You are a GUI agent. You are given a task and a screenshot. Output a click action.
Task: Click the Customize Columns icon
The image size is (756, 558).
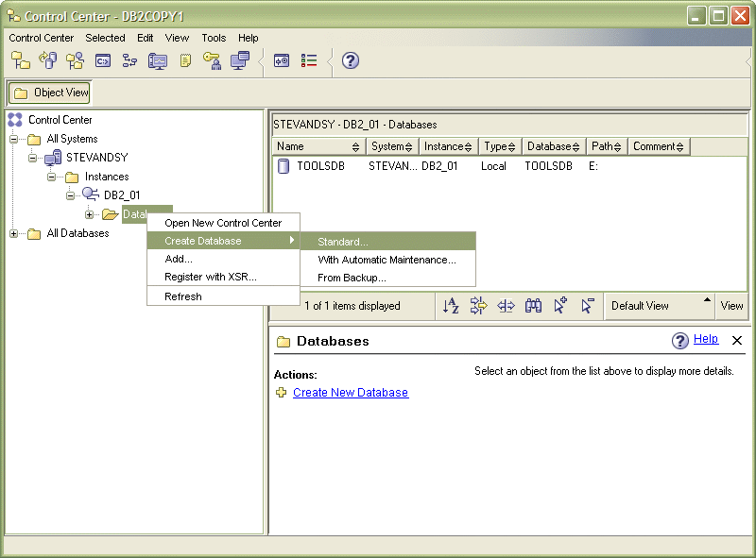506,306
